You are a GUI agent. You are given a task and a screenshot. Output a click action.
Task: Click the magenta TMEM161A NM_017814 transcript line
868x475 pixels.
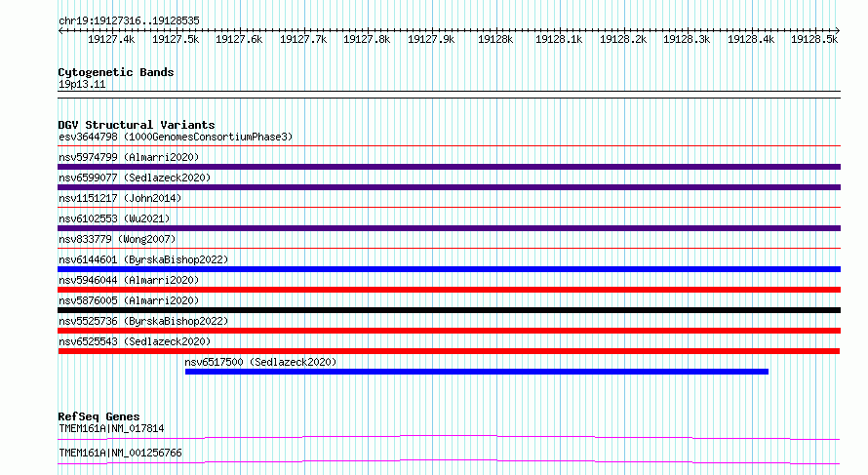[x=449, y=437]
